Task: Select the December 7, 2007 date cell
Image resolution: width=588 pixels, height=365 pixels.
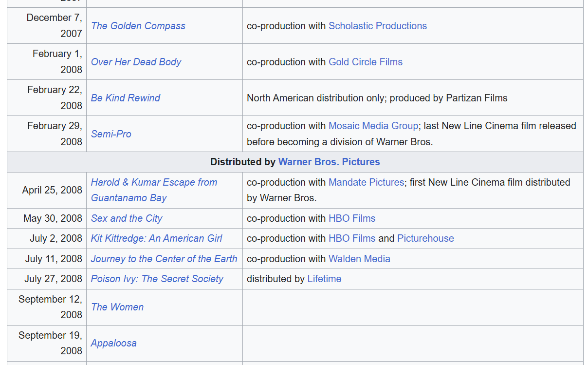Action: point(47,26)
